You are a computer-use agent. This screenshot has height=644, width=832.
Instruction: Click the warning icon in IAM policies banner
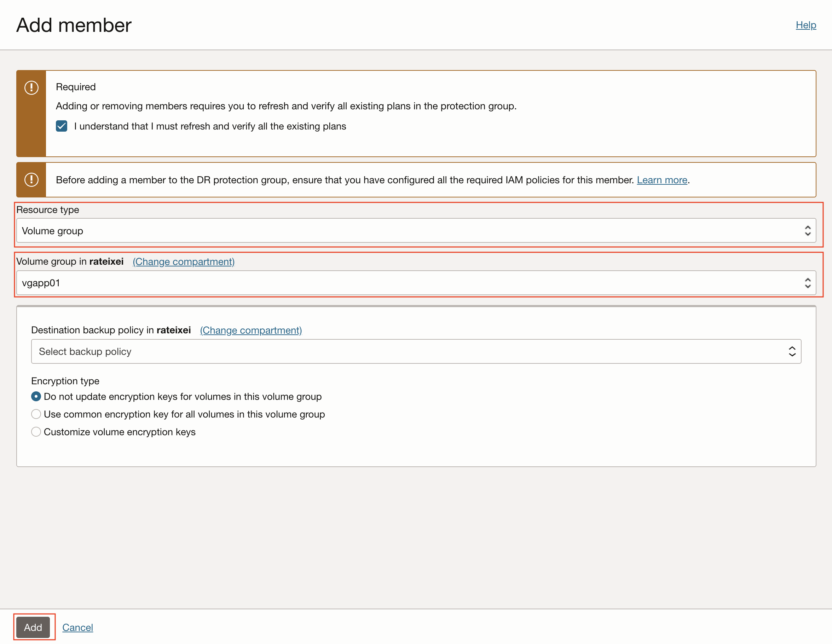[31, 179]
